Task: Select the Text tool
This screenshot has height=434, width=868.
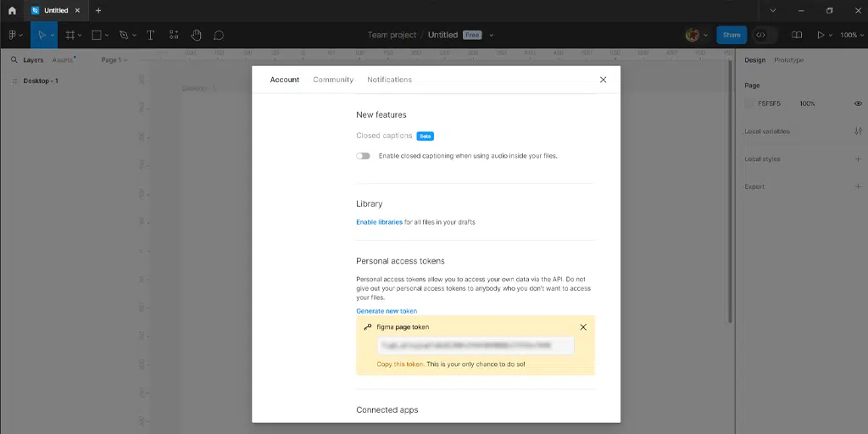Action: [x=150, y=35]
